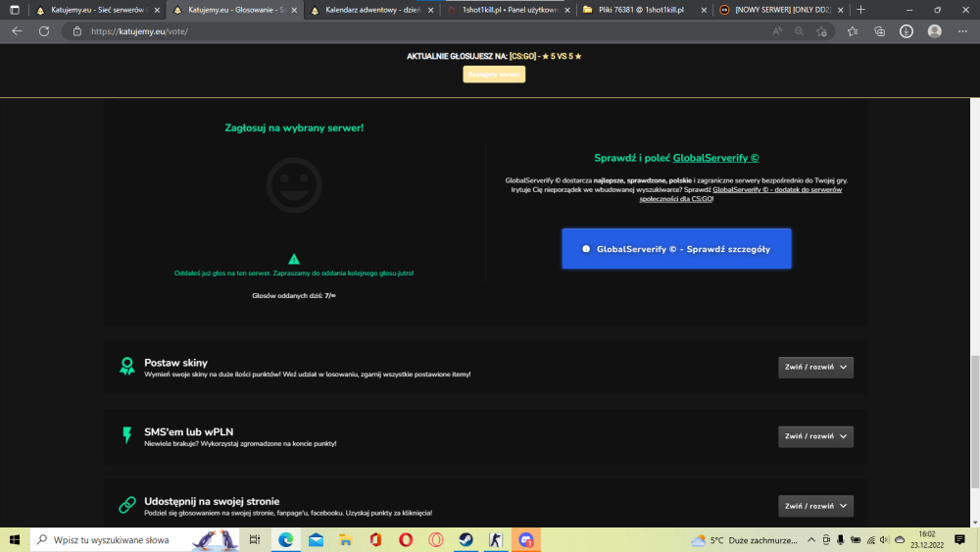Click Zagłosuj na wybrany serwer! heading
The width and height of the screenshot is (980, 552).
coord(294,127)
